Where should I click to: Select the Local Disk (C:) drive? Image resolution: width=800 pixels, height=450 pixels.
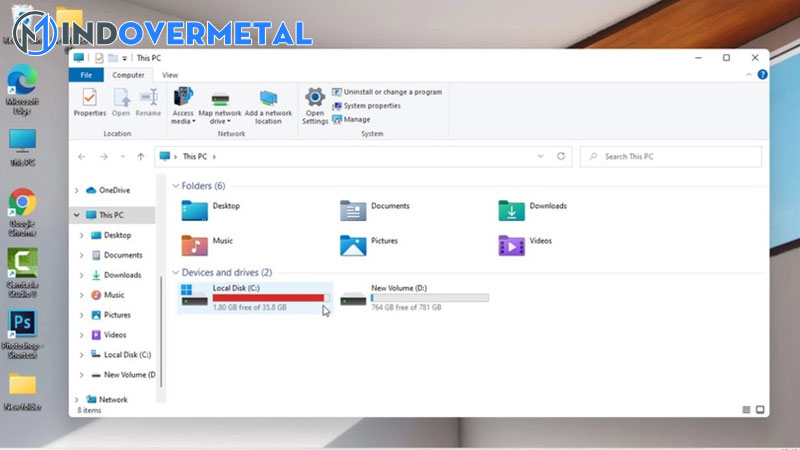(x=254, y=297)
